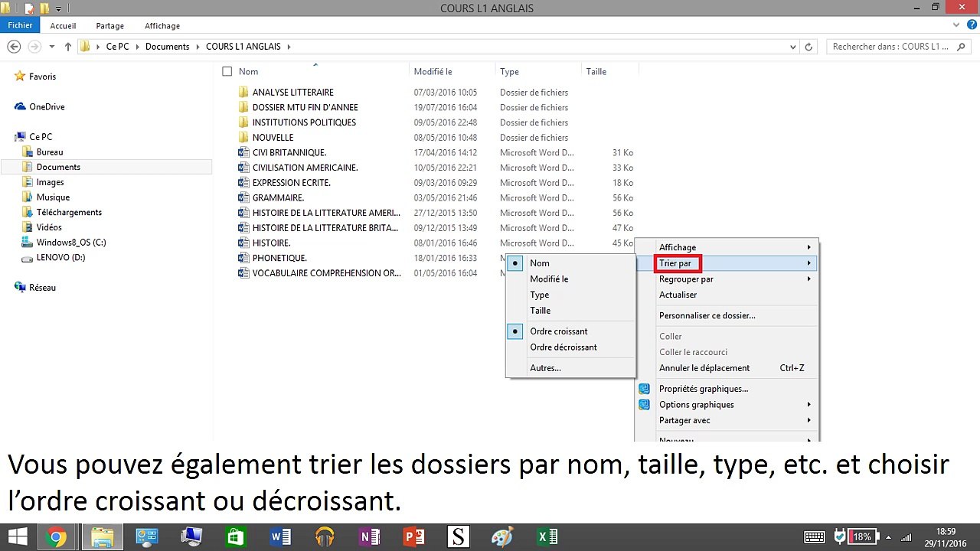The image size is (980, 551).
Task: Refresh the address bar location
Action: [809, 47]
